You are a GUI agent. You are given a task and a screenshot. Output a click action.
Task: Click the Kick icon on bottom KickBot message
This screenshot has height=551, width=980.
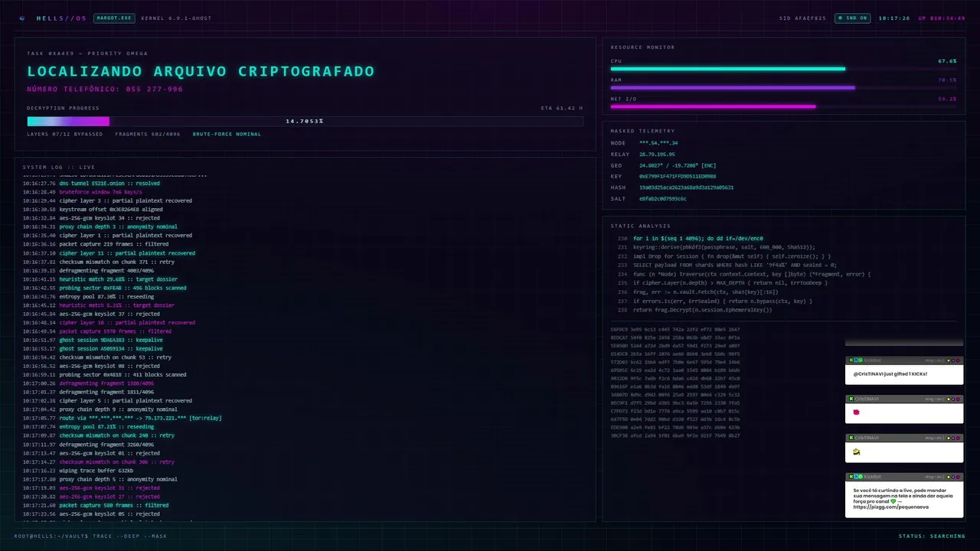click(850, 477)
